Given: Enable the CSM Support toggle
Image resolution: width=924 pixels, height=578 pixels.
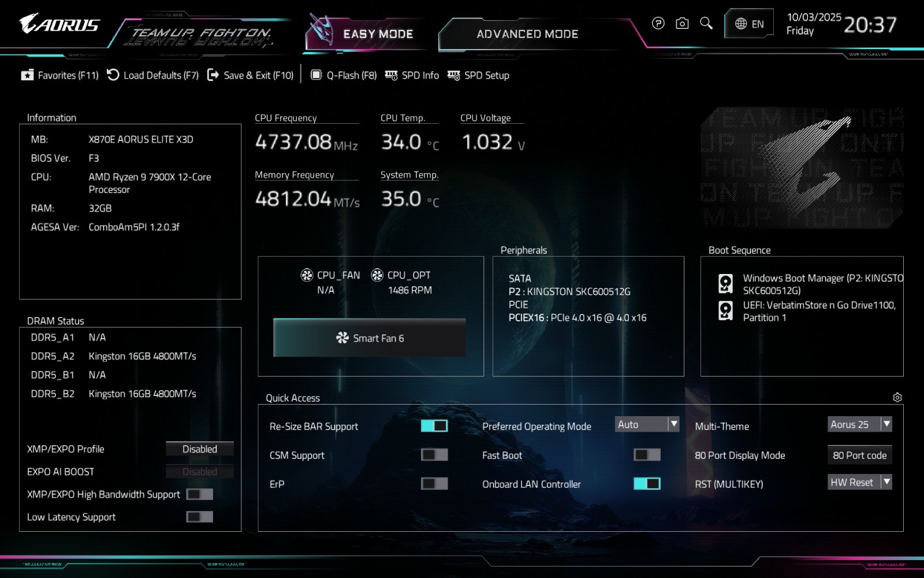Looking at the screenshot, I should (x=434, y=455).
